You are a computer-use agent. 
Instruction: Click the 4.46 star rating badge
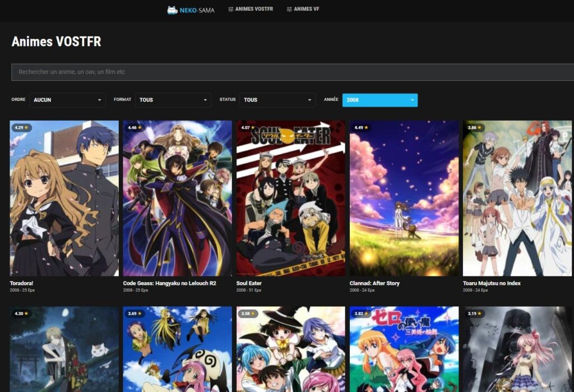[x=135, y=128]
